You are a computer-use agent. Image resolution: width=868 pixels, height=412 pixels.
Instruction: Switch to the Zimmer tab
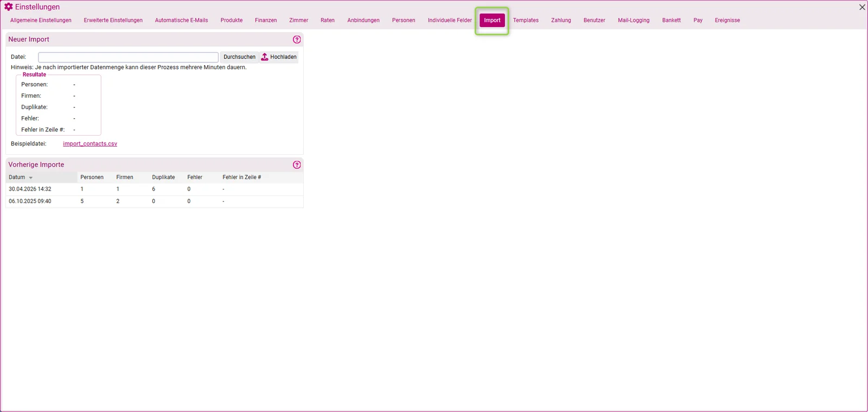click(x=299, y=21)
